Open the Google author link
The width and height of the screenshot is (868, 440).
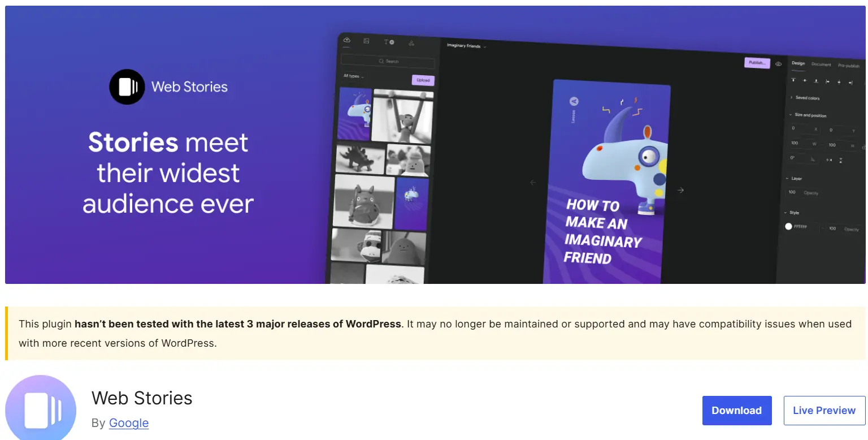pyautogui.click(x=129, y=423)
